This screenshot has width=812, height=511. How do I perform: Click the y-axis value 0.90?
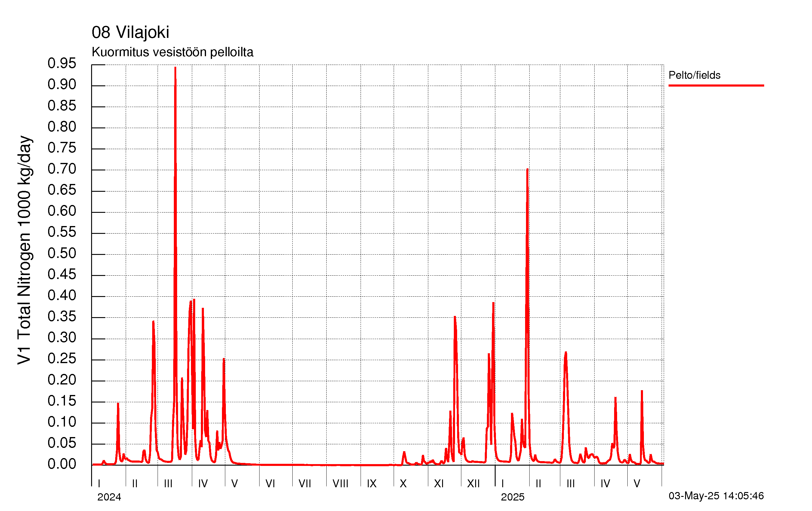[x=62, y=84]
